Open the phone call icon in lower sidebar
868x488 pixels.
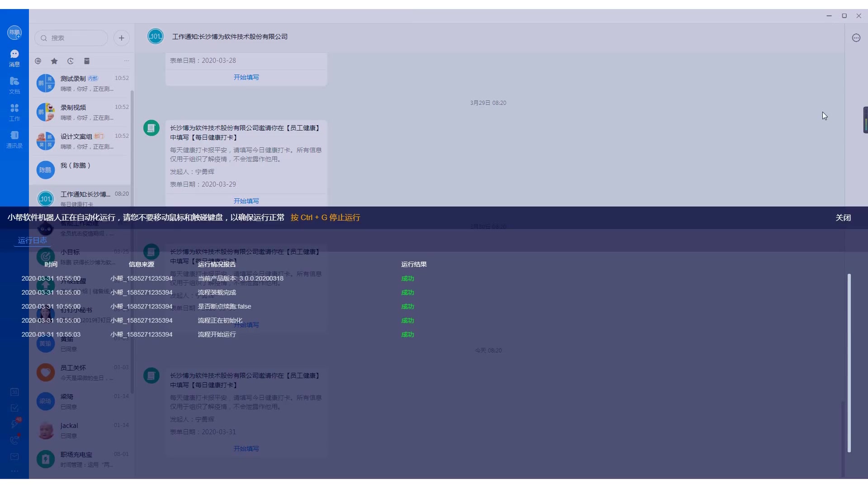pos(15,440)
